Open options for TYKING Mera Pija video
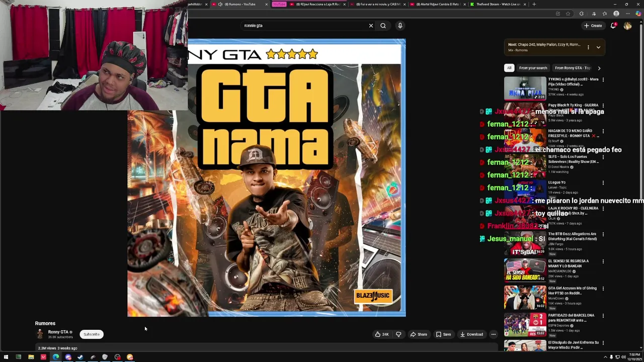The width and height of the screenshot is (644, 362). coord(603,79)
